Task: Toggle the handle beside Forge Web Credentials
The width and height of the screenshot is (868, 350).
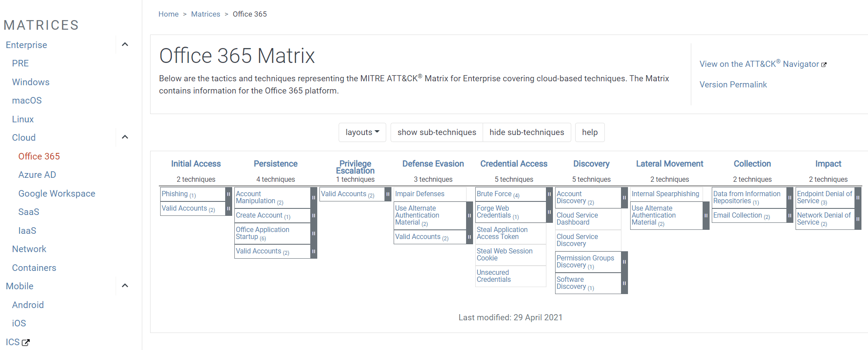Action: pos(549,212)
